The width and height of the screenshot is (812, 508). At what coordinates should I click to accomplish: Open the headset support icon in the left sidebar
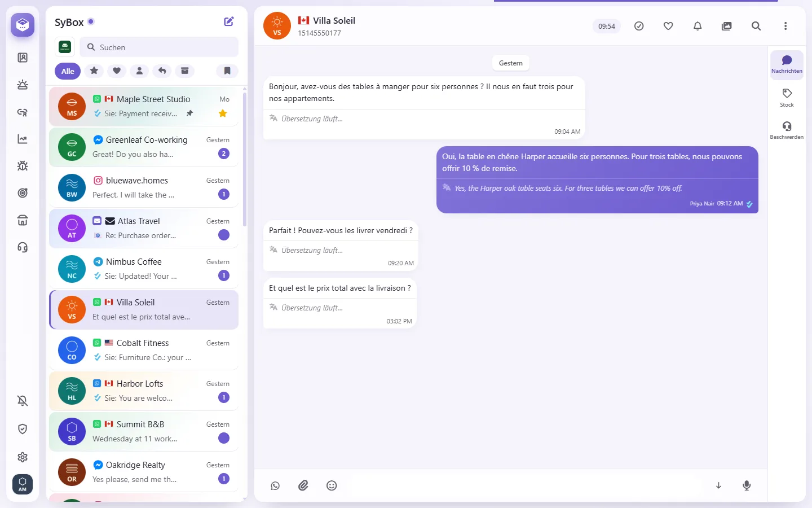pos(23,247)
